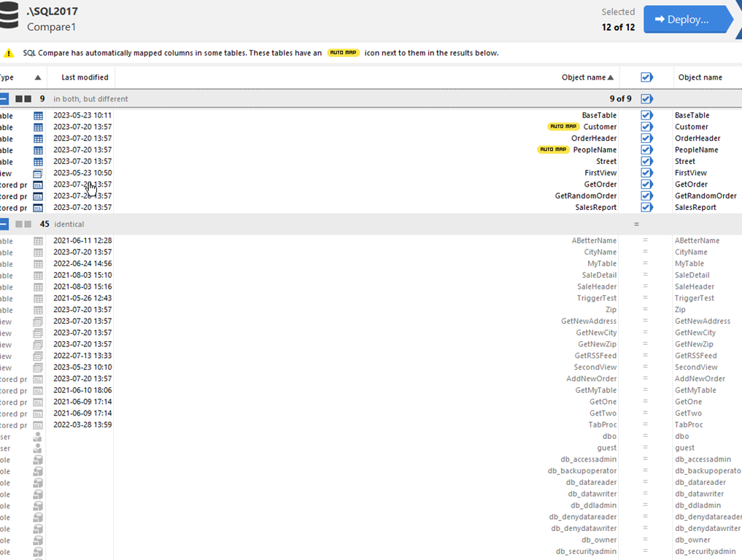This screenshot has width=742, height=560.
Task: Click the database icon beside .\SQL2017
Action: (9, 18)
